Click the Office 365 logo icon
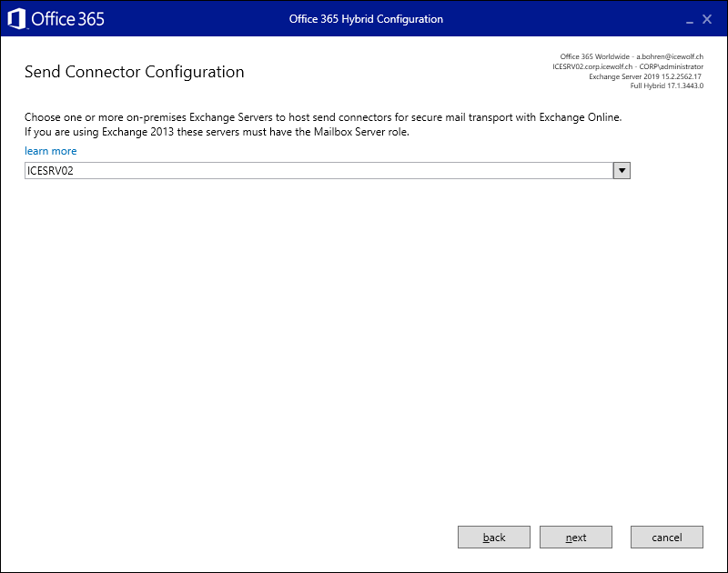 [16, 19]
